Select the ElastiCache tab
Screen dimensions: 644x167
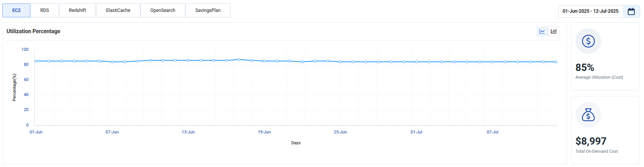pyautogui.click(x=118, y=10)
